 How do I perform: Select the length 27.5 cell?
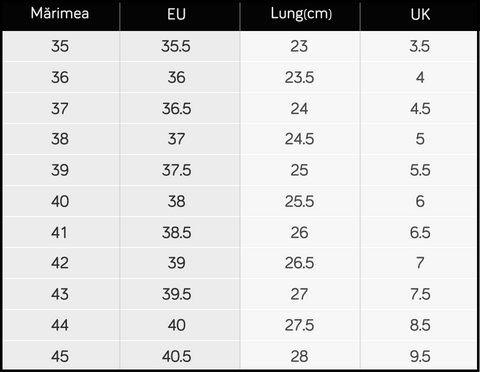click(299, 325)
